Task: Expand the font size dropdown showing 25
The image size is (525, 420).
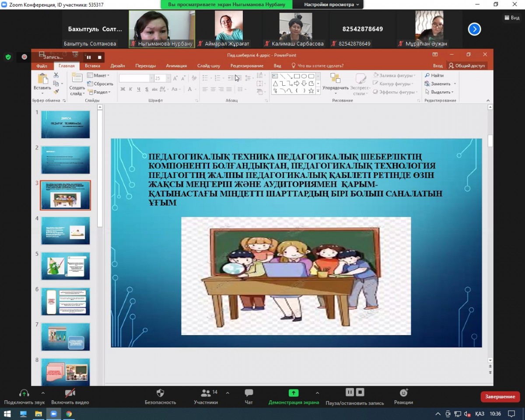Action: click(x=168, y=78)
